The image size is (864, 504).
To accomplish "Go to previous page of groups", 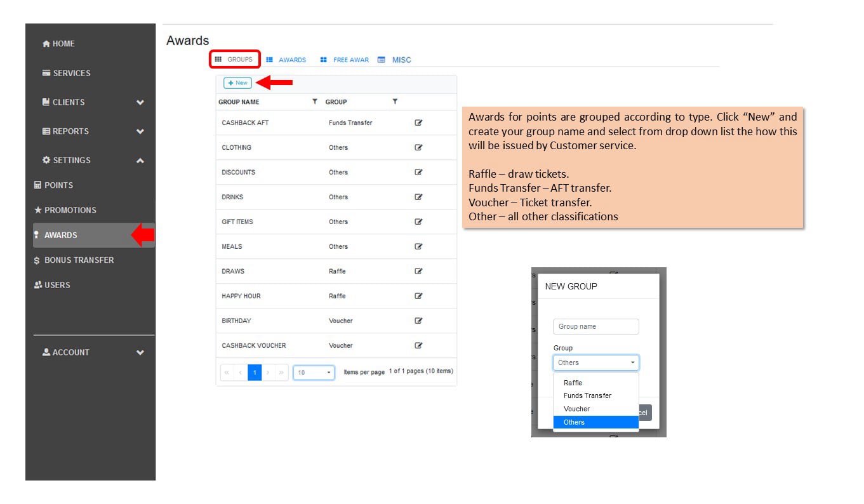I will 241,372.
